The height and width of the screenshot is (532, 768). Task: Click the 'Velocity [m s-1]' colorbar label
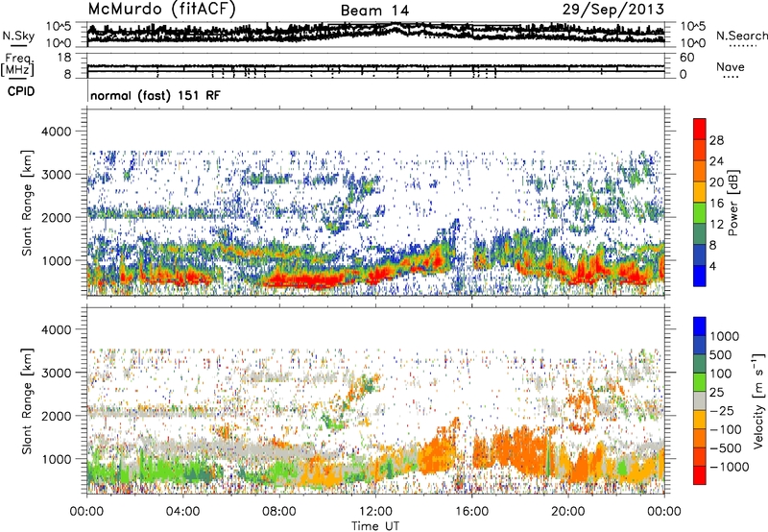[758, 400]
